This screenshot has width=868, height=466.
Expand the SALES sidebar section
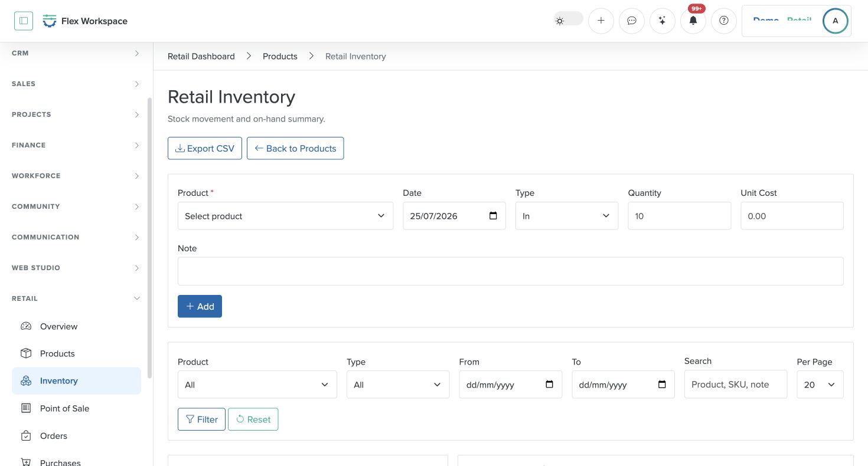[76, 84]
